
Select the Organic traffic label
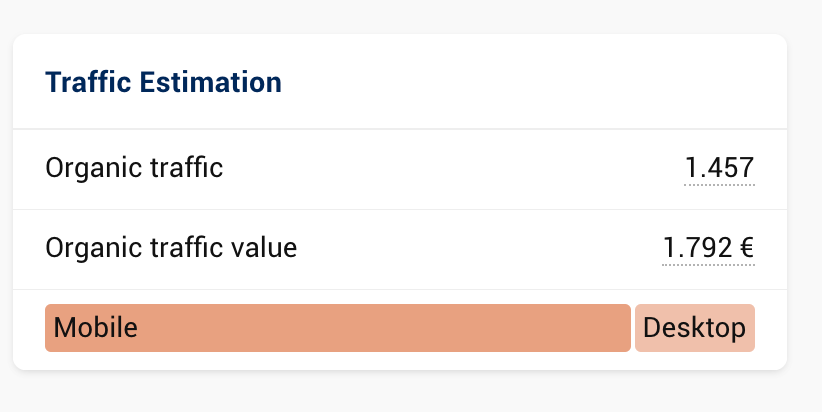point(134,168)
